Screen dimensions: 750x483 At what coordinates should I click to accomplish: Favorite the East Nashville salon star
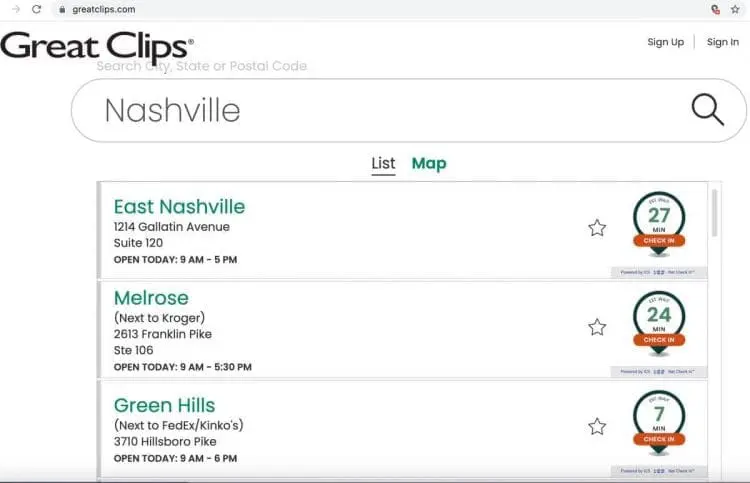click(597, 228)
